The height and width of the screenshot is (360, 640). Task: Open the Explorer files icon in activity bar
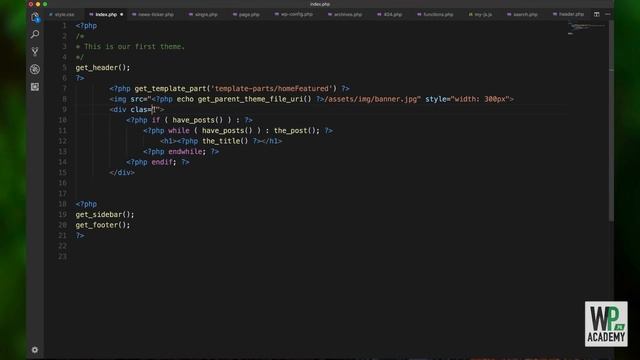pyautogui.click(x=35, y=17)
